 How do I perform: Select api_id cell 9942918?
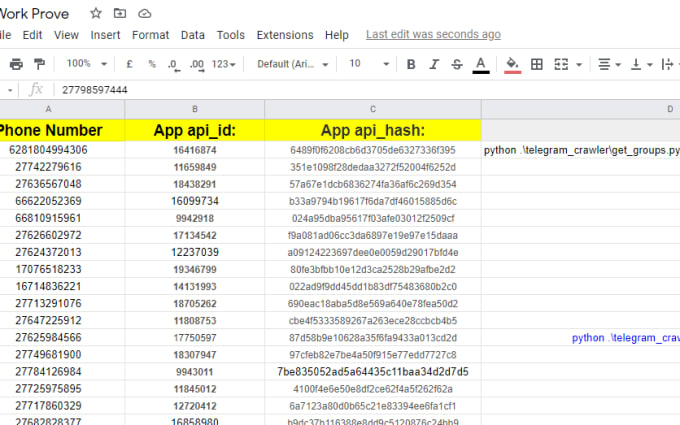point(195,218)
